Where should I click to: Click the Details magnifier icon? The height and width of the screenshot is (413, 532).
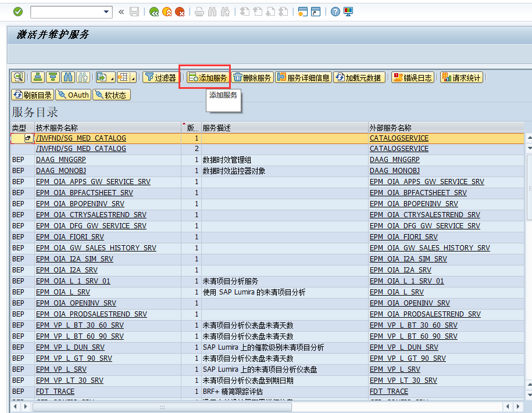pyautogui.click(x=18, y=77)
